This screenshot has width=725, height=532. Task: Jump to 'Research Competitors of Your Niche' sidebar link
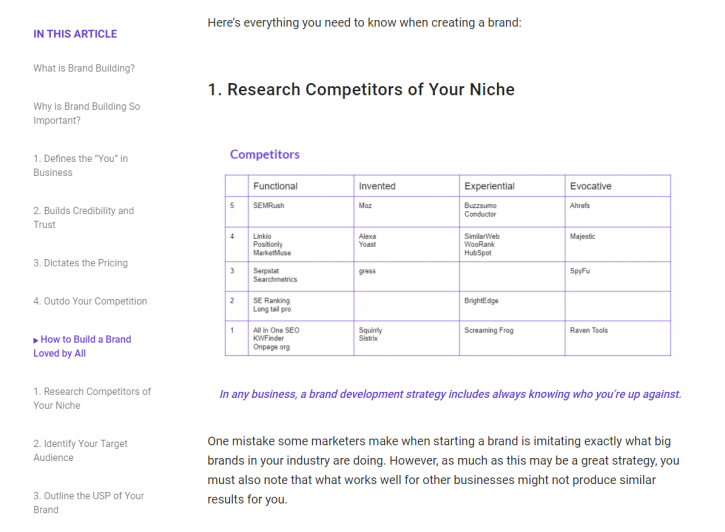[x=92, y=398]
